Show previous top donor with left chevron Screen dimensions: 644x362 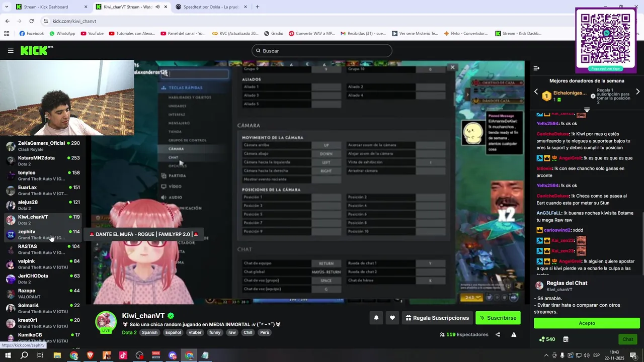click(536, 92)
